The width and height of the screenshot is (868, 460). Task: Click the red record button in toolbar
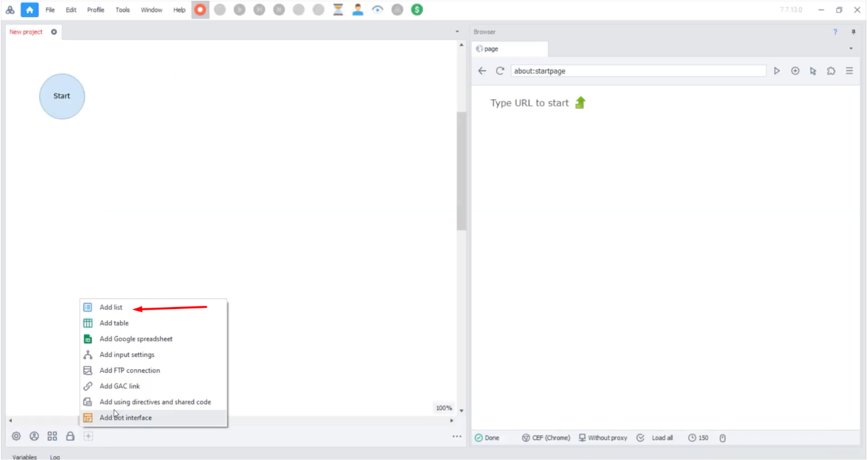coord(200,10)
